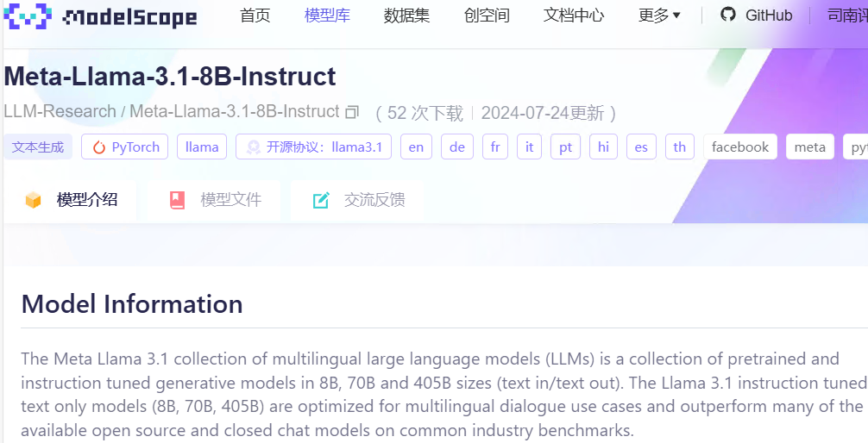Open 文档中心 navigation item
Image resolution: width=868 pixels, height=443 pixels.
click(574, 15)
